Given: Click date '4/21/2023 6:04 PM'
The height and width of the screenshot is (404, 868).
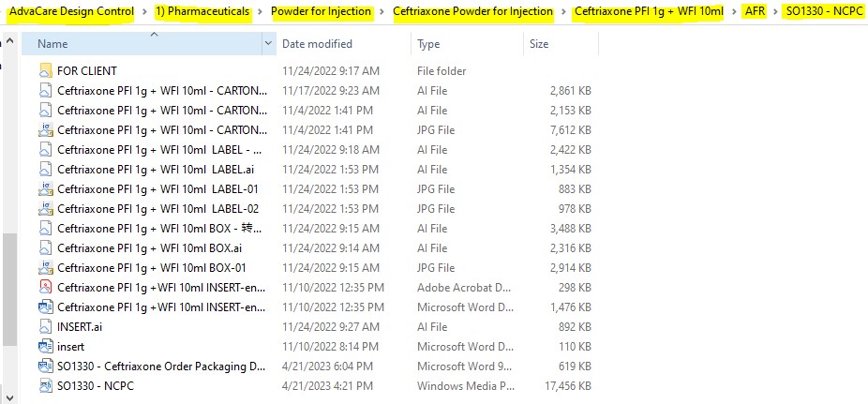Looking at the screenshot, I should point(327,367).
